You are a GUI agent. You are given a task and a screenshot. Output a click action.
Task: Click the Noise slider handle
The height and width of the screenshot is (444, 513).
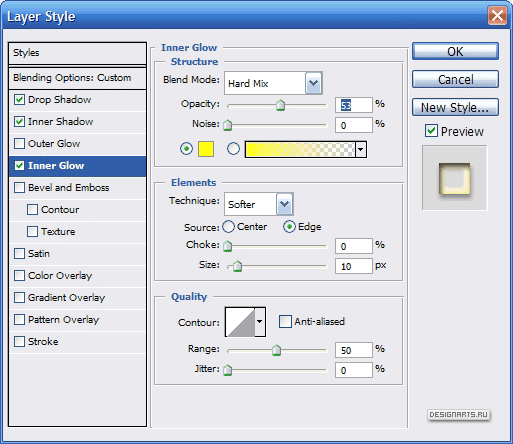(228, 125)
